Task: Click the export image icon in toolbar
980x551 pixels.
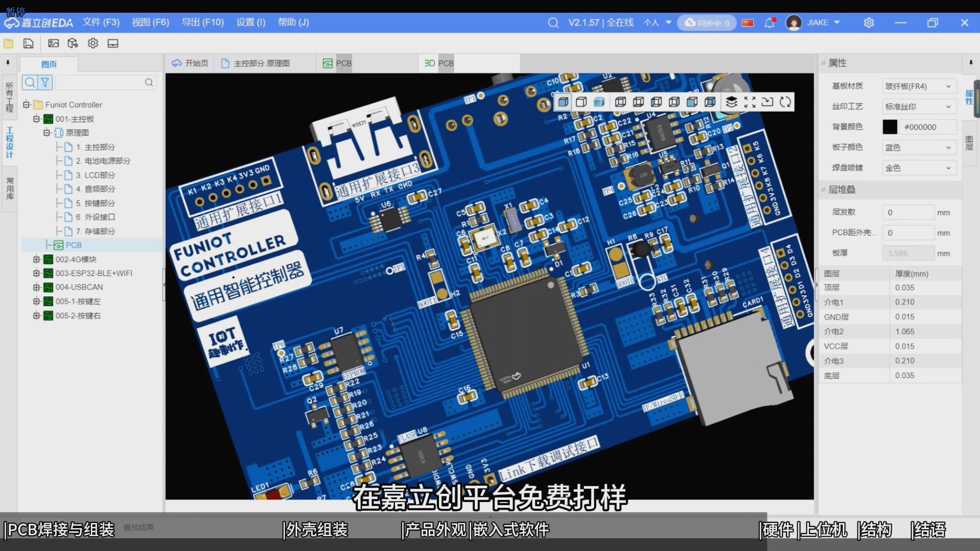Action: pyautogui.click(x=54, y=43)
